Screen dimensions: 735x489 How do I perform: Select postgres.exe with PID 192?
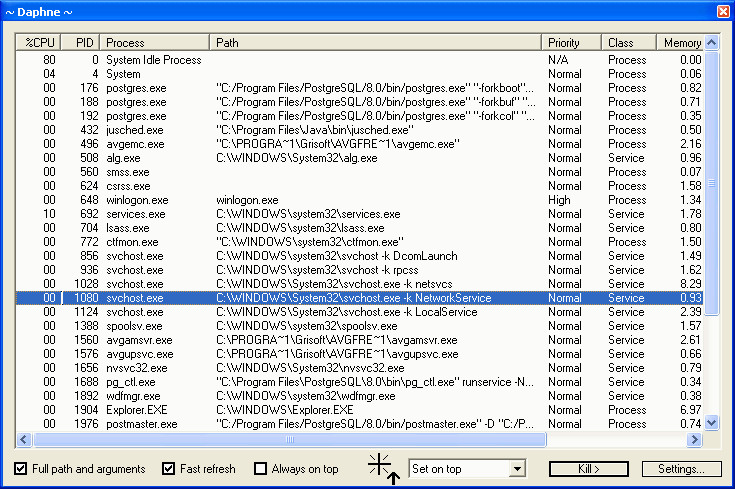pos(360,116)
